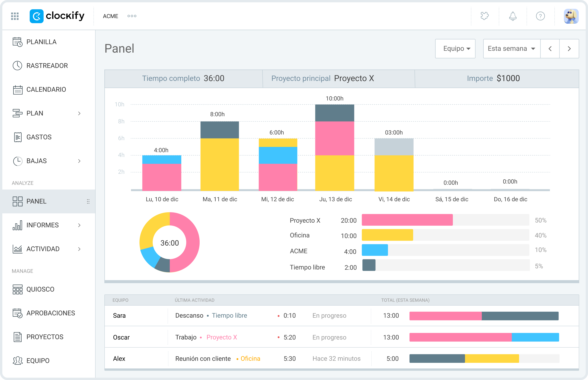Open the Planilla timesheet
Screen dimensions: 588x380
[42, 42]
